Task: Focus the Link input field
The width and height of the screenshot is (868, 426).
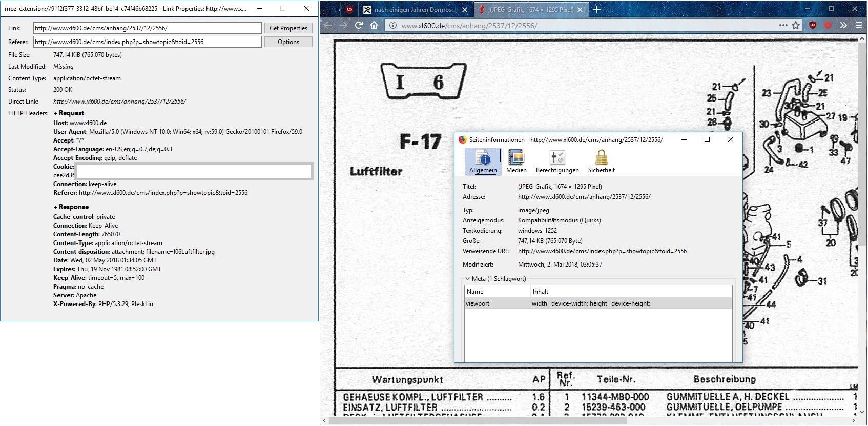Action: 148,28
